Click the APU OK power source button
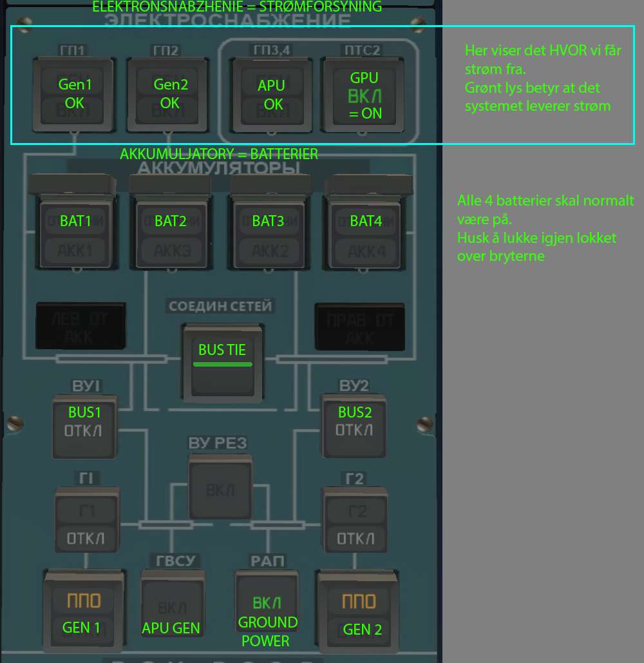Screen dimensions: 644x663 [x=273, y=93]
